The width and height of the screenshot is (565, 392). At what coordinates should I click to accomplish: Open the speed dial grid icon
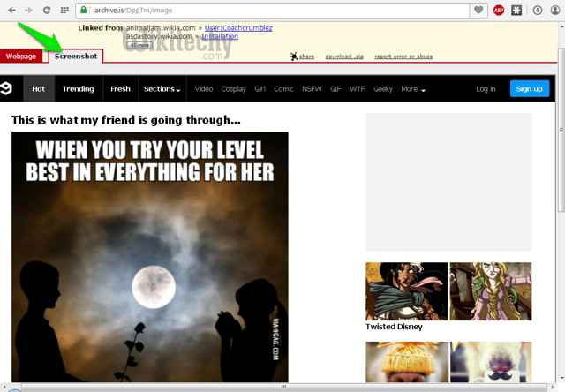[64, 10]
